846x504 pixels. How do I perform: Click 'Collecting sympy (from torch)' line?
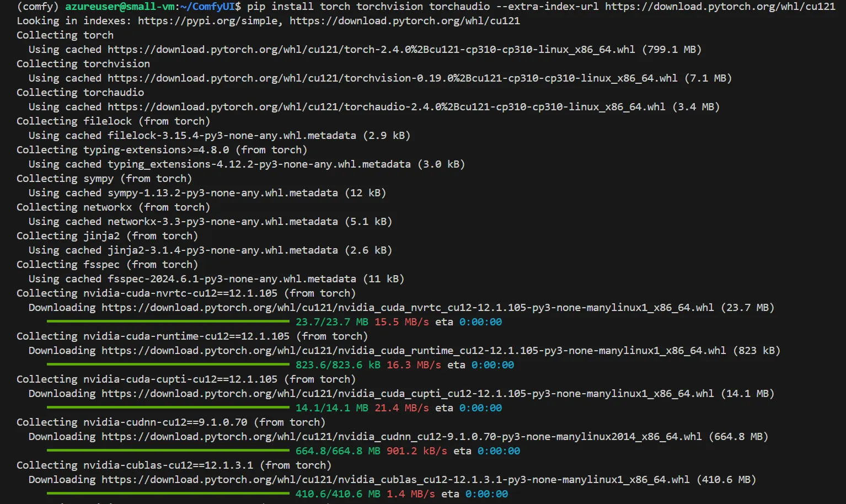[x=104, y=179]
